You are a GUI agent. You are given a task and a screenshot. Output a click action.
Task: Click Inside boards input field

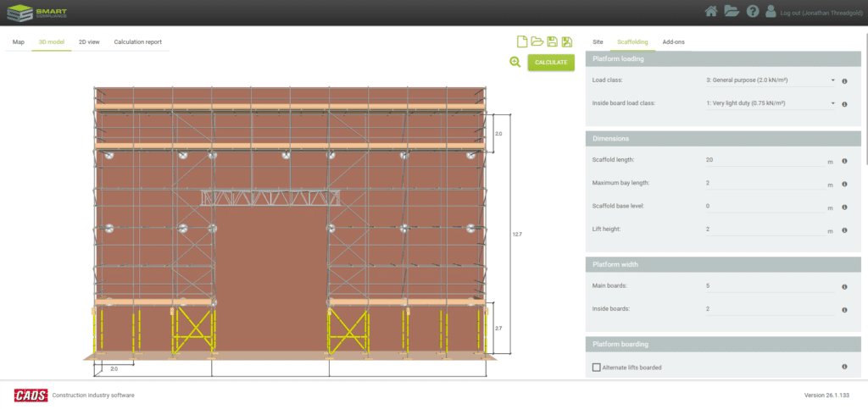pos(770,310)
